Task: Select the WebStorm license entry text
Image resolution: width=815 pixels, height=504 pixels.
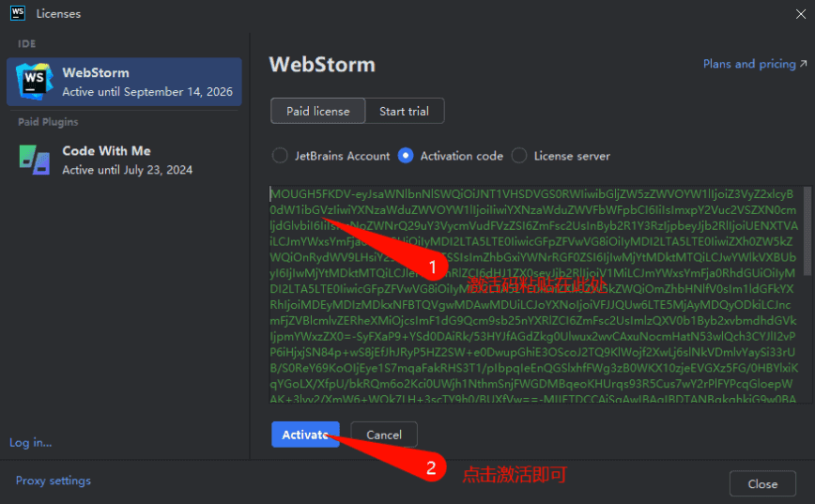Action: tap(146, 83)
